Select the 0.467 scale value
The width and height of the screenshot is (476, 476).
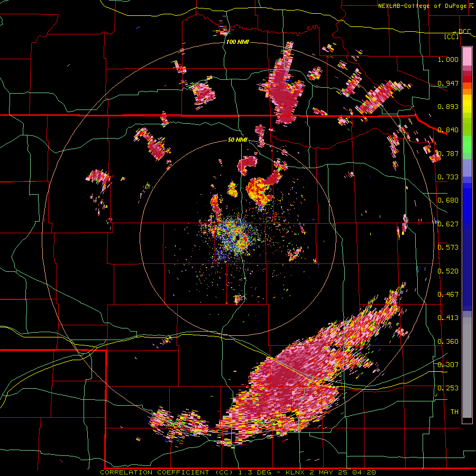tap(448, 295)
